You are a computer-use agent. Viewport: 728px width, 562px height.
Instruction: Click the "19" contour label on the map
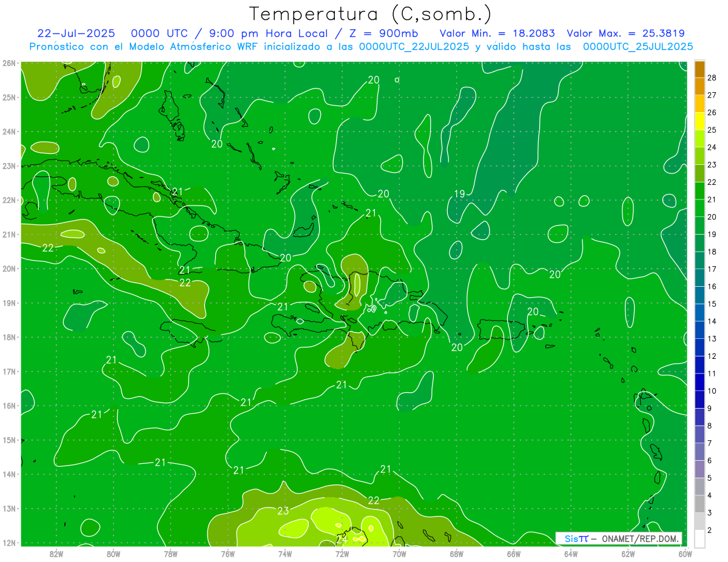click(459, 194)
